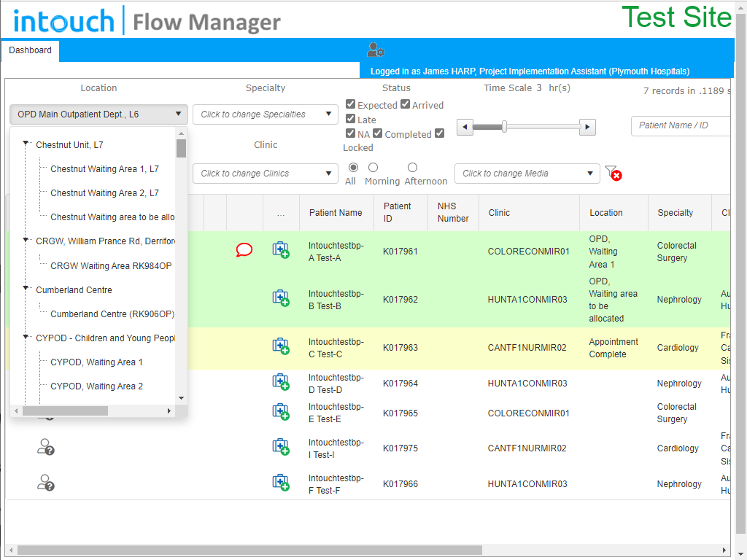Switch to the Dashboard tab
This screenshot has height=560, width=747.
tap(30, 50)
